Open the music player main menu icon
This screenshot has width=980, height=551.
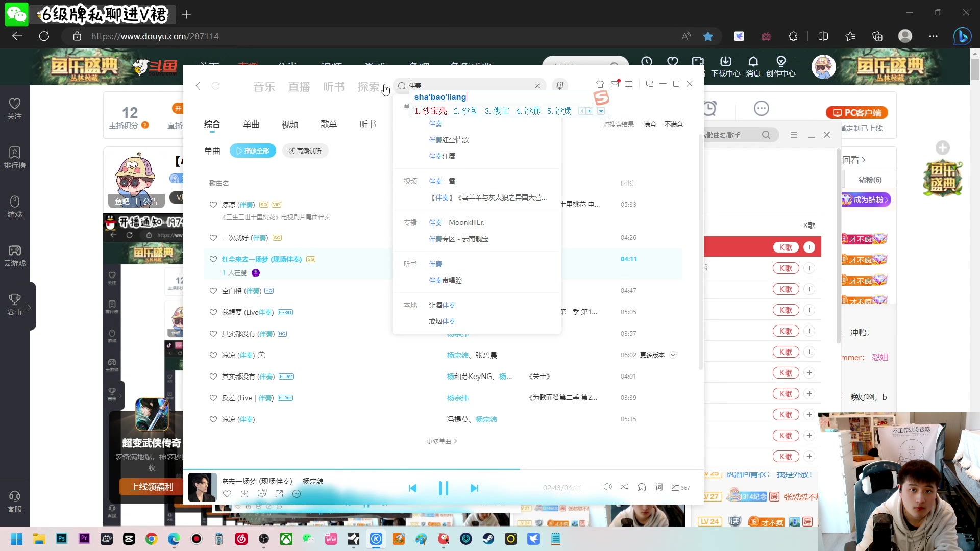pos(629,84)
